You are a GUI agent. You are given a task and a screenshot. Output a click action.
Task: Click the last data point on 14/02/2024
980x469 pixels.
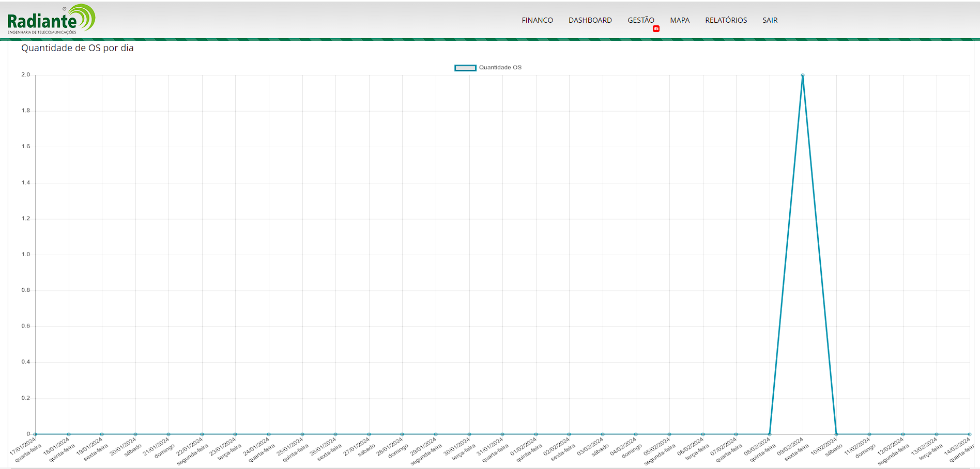pos(970,434)
